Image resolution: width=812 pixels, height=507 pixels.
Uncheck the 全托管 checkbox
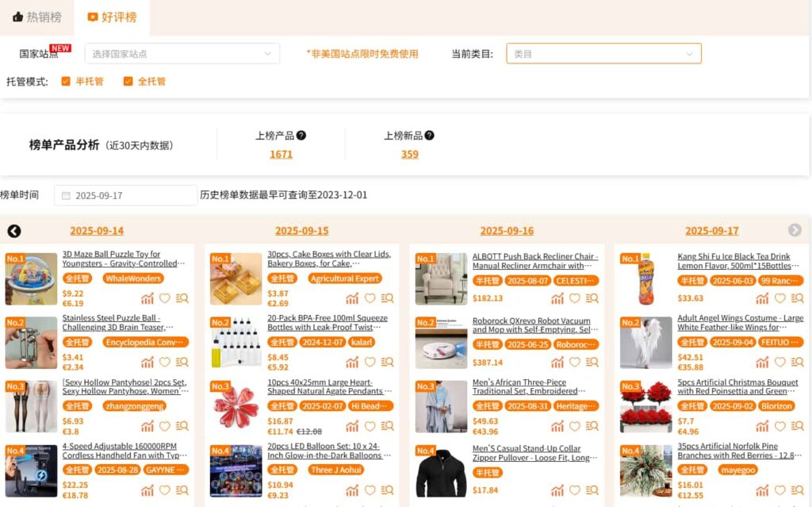pyautogui.click(x=131, y=81)
